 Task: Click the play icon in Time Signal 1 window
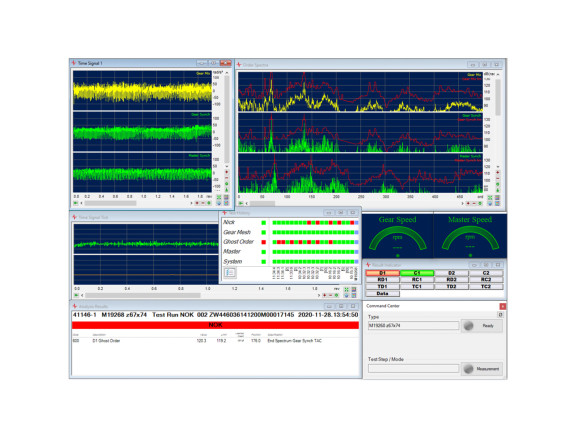tap(75, 203)
